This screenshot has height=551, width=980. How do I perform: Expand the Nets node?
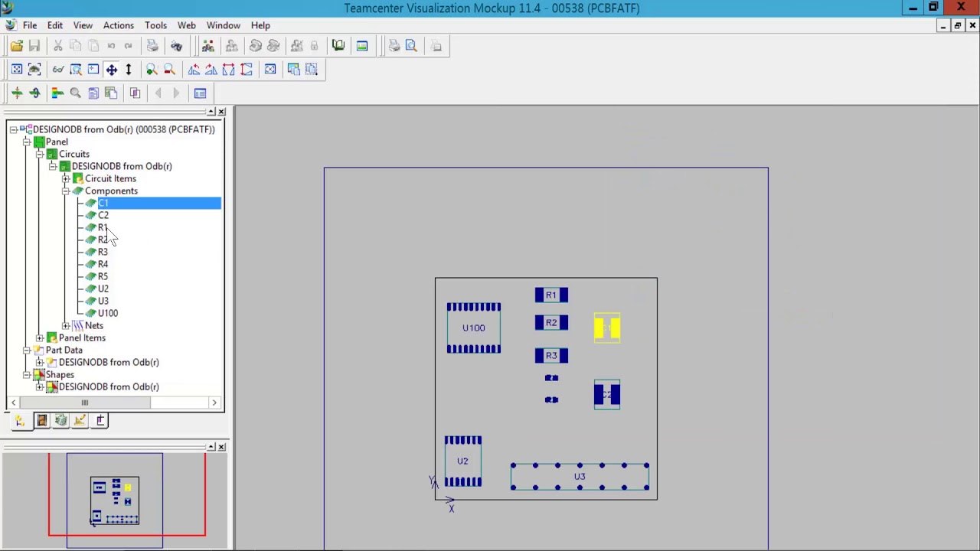point(66,325)
